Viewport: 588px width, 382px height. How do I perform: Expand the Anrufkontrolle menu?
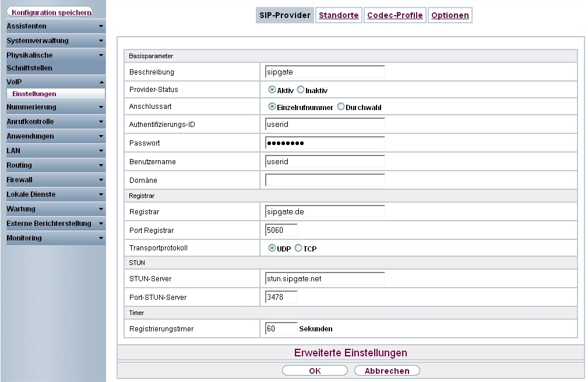click(56, 122)
